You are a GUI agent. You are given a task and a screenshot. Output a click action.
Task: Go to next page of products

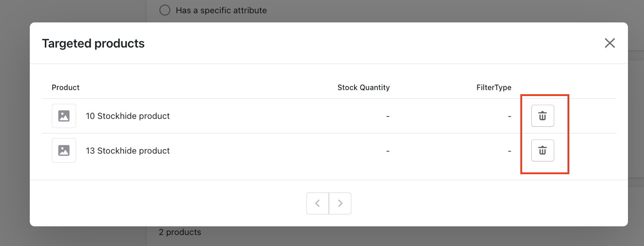coord(340,203)
